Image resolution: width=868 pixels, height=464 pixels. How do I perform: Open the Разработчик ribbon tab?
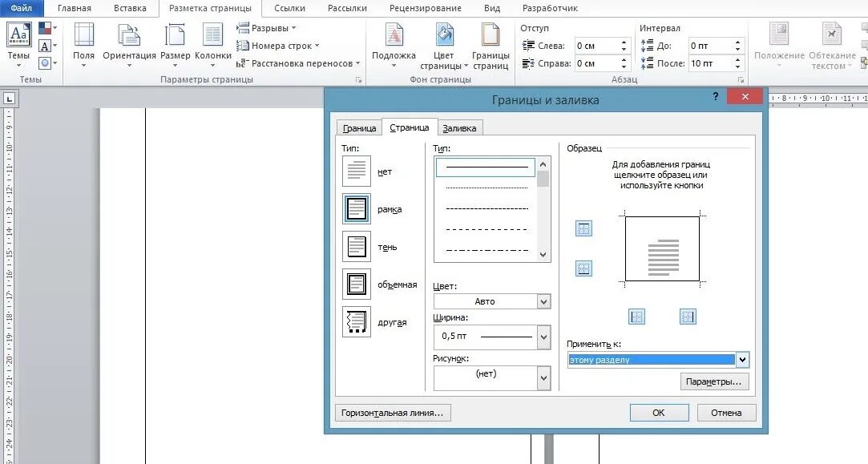pos(550,8)
